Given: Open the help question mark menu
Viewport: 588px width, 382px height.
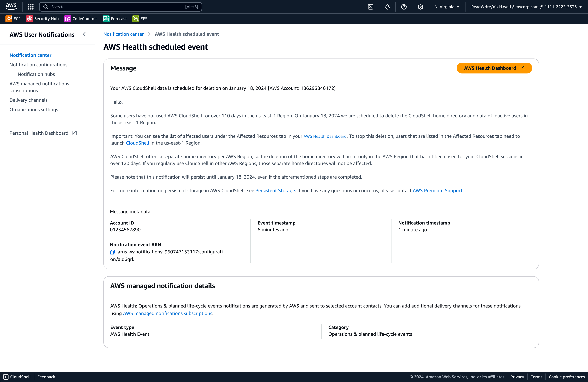Looking at the screenshot, I should [404, 7].
